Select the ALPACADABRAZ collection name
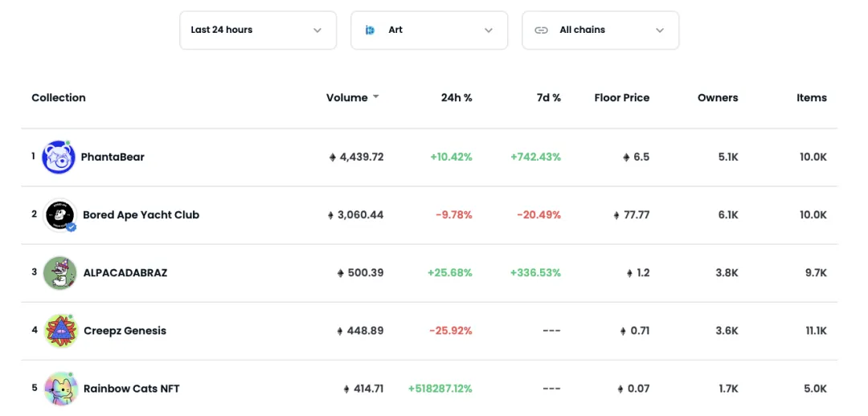 125,273
